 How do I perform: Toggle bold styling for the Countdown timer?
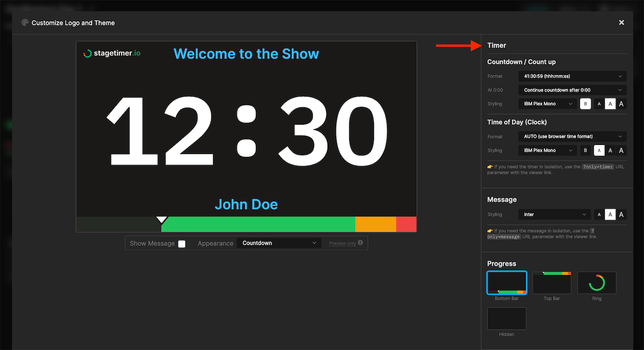pyautogui.click(x=585, y=103)
